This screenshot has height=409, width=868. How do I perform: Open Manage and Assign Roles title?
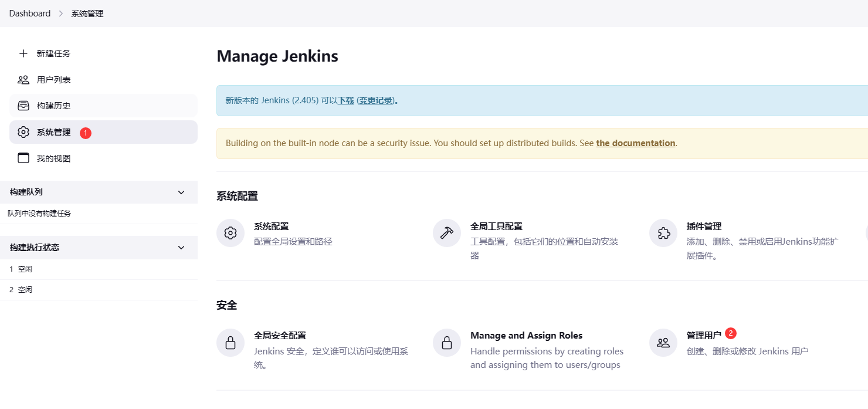[x=527, y=336]
